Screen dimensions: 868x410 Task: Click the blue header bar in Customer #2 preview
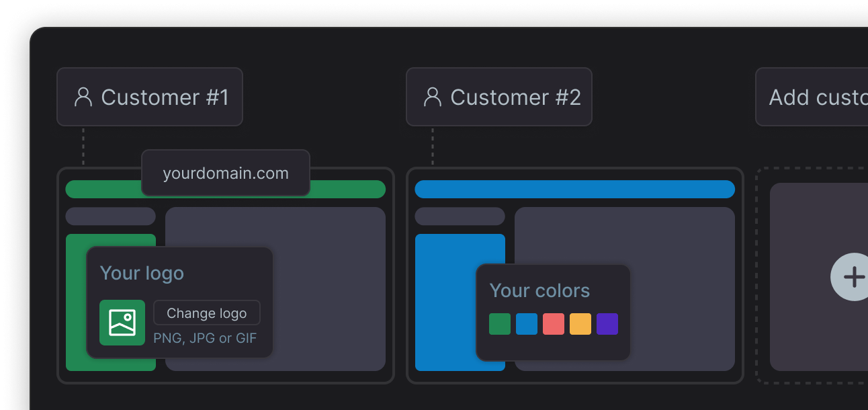(x=574, y=189)
